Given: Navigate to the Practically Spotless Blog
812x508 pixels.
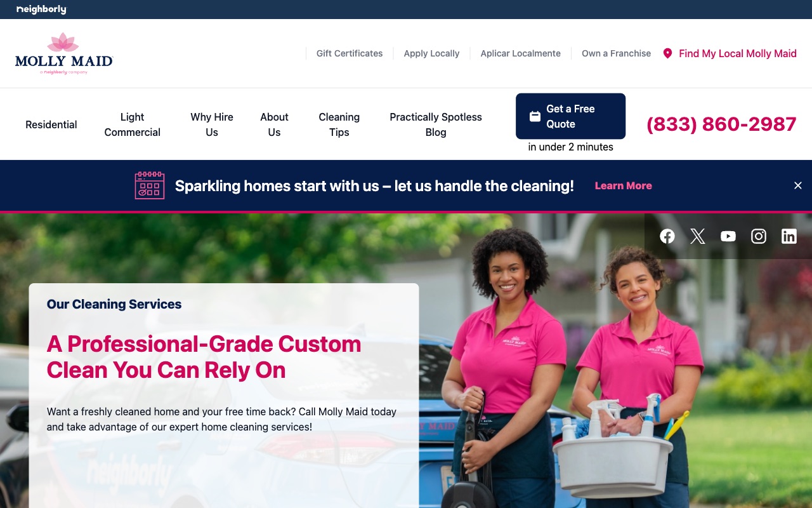Looking at the screenshot, I should [x=436, y=124].
